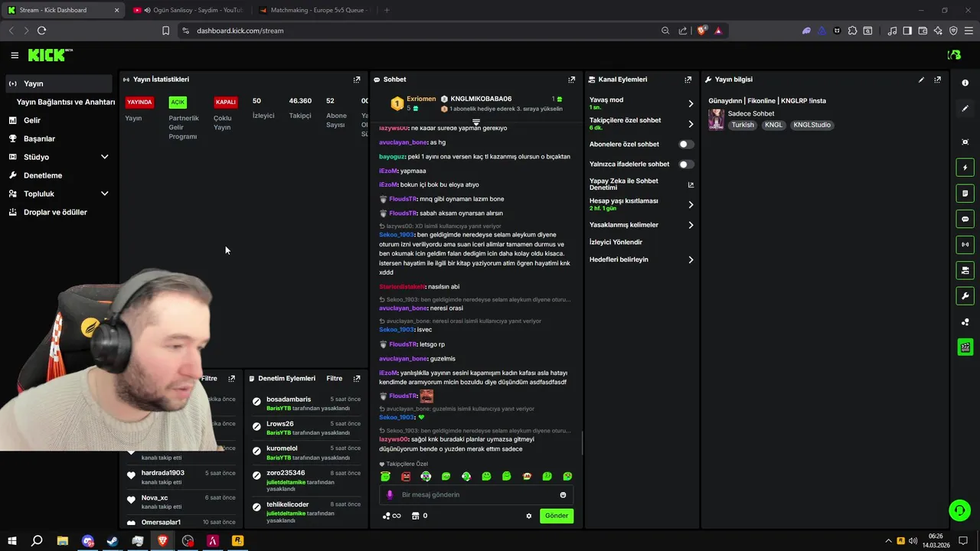Reload the page
This screenshot has width=980, height=551.
[41, 31]
